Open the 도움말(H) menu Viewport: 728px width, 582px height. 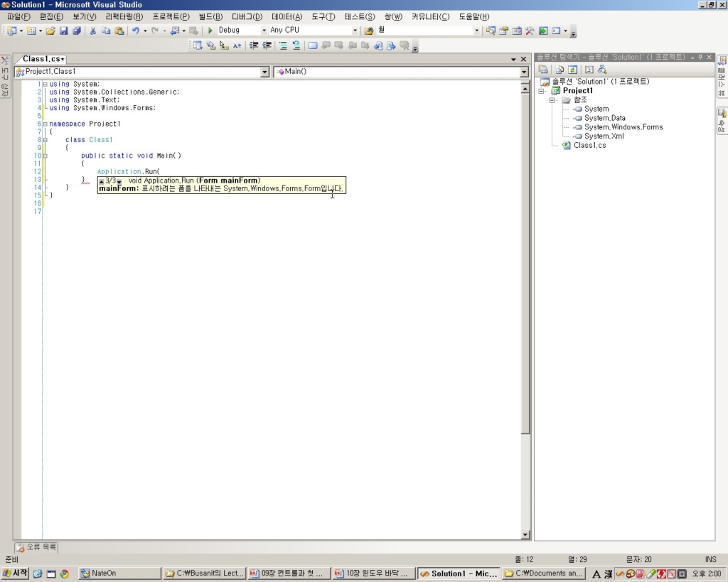coord(474,17)
